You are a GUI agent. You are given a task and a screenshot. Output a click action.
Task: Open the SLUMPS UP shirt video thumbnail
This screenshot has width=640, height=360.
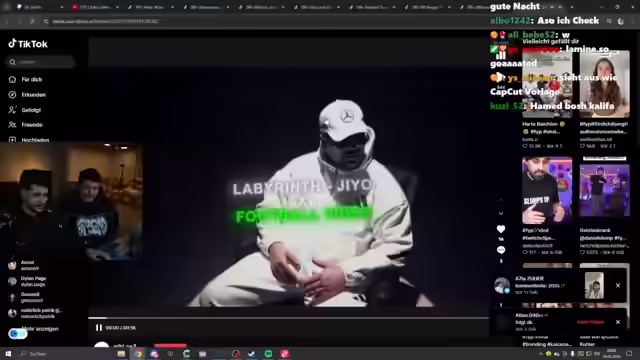(547, 191)
